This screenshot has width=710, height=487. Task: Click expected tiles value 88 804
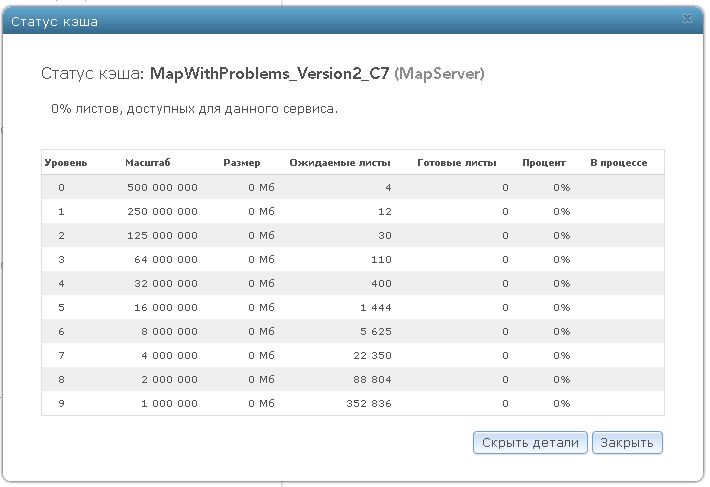click(372, 379)
